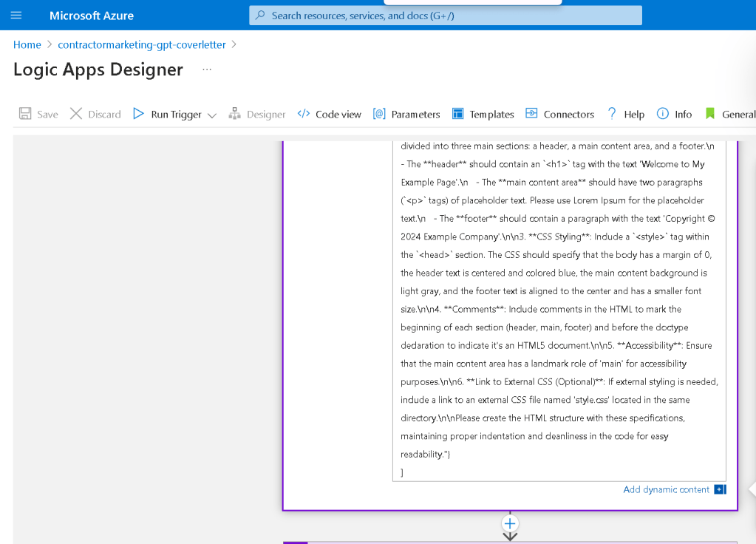
Task: Click the Save toolbar label
Action: [48, 115]
